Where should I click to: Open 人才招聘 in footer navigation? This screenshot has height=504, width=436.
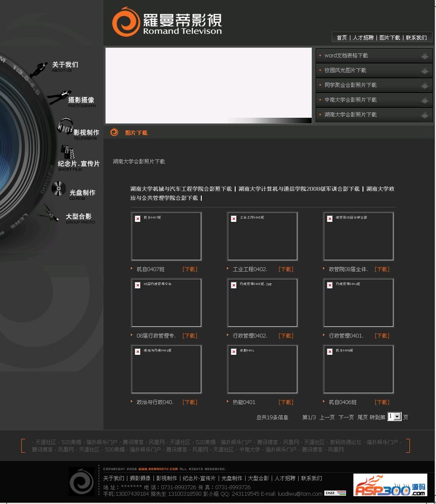285,478
